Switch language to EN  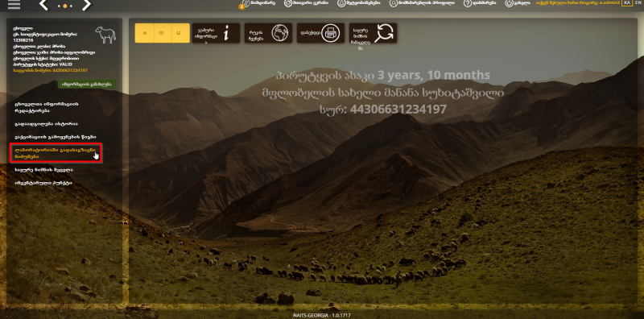(638, 2)
